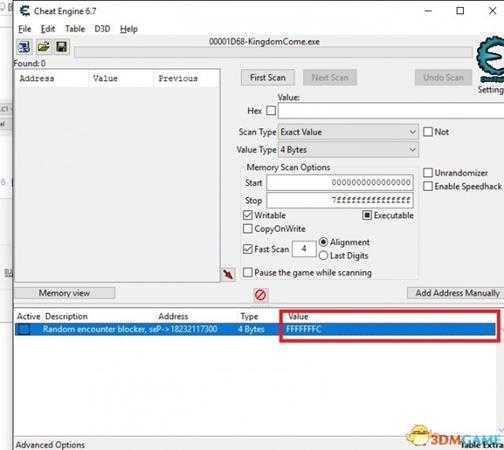
Task: Click the Add Address Manually button
Action: click(x=457, y=293)
